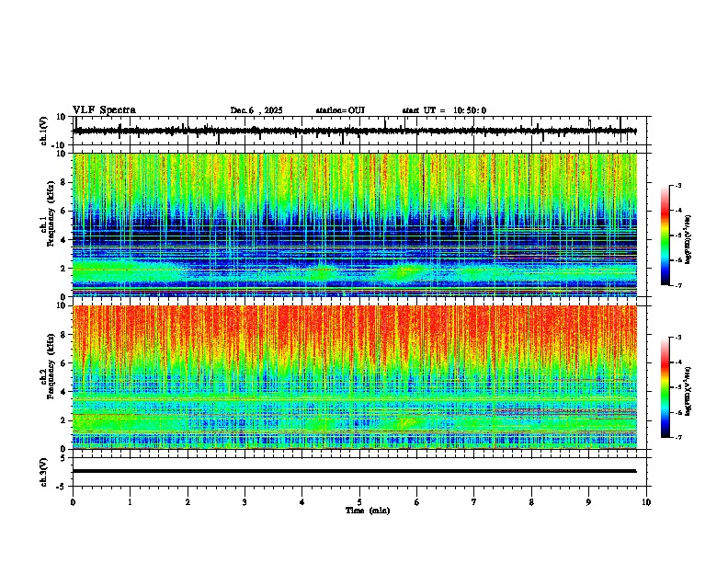Click the 'VLF Spectra' title text

point(104,110)
